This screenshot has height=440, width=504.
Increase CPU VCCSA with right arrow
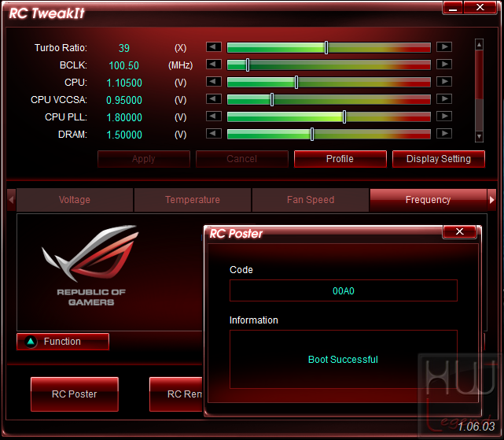(x=444, y=99)
